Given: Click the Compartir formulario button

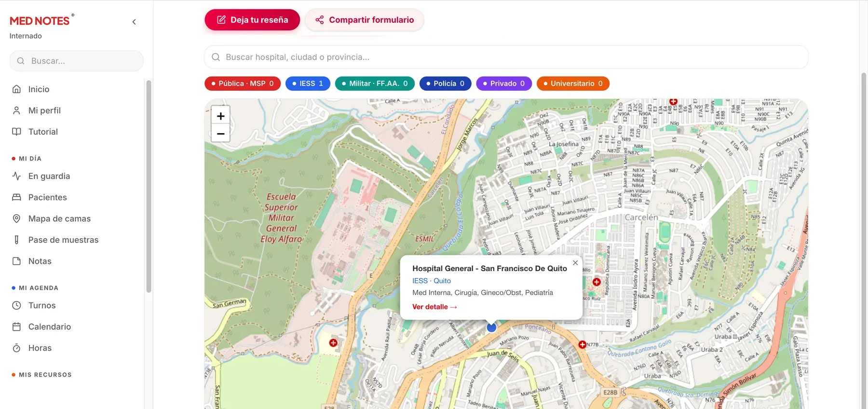Looking at the screenshot, I should [365, 20].
